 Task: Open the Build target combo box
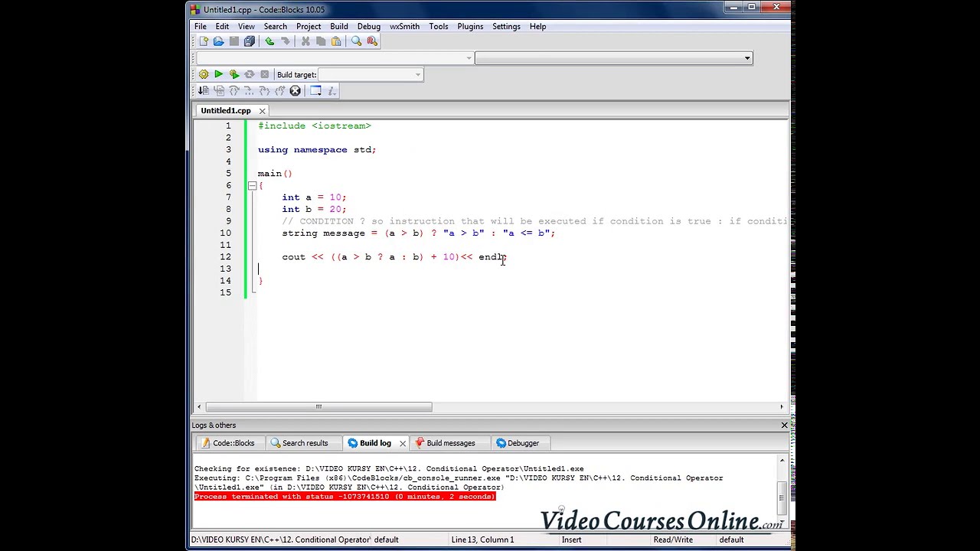(x=371, y=74)
